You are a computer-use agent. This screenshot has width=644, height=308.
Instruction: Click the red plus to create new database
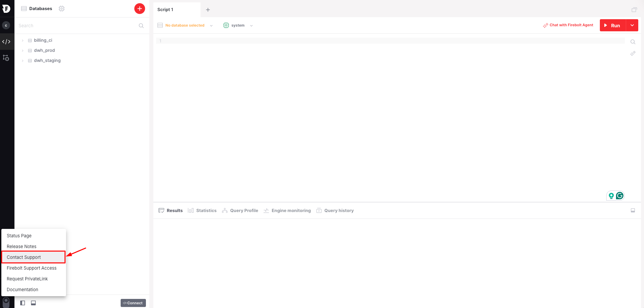140,8
